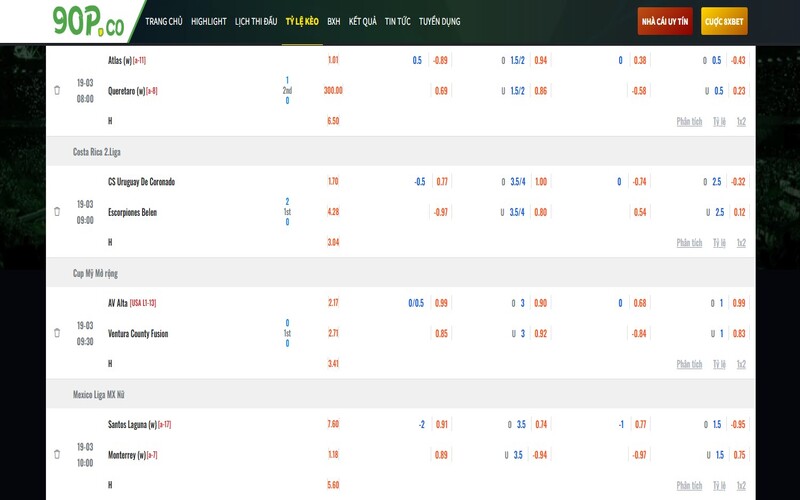Click the 3.41 draw odds
This screenshot has width=800, height=500.
pyautogui.click(x=333, y=364)
